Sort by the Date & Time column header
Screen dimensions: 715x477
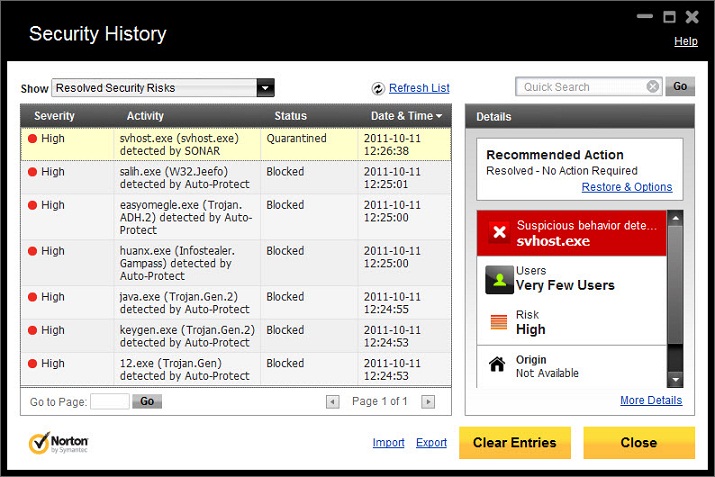[406, 116]
